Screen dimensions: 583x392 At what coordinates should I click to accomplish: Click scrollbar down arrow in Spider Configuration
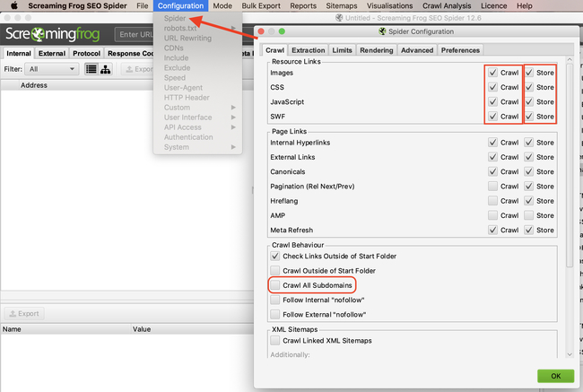pyautogui.click(x=570, y=354)
